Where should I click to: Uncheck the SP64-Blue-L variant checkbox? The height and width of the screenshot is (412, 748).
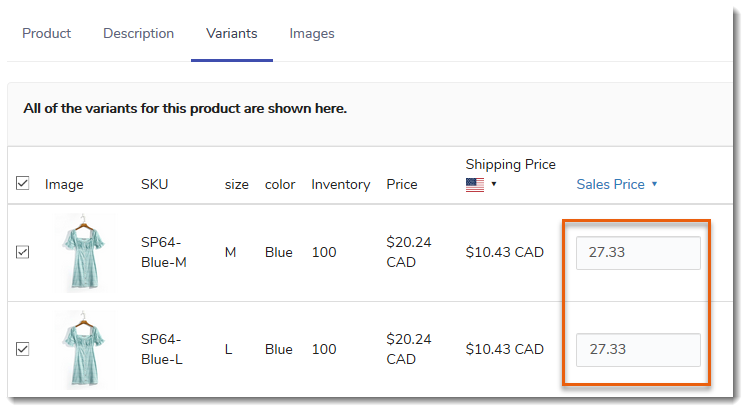point(22,349)
